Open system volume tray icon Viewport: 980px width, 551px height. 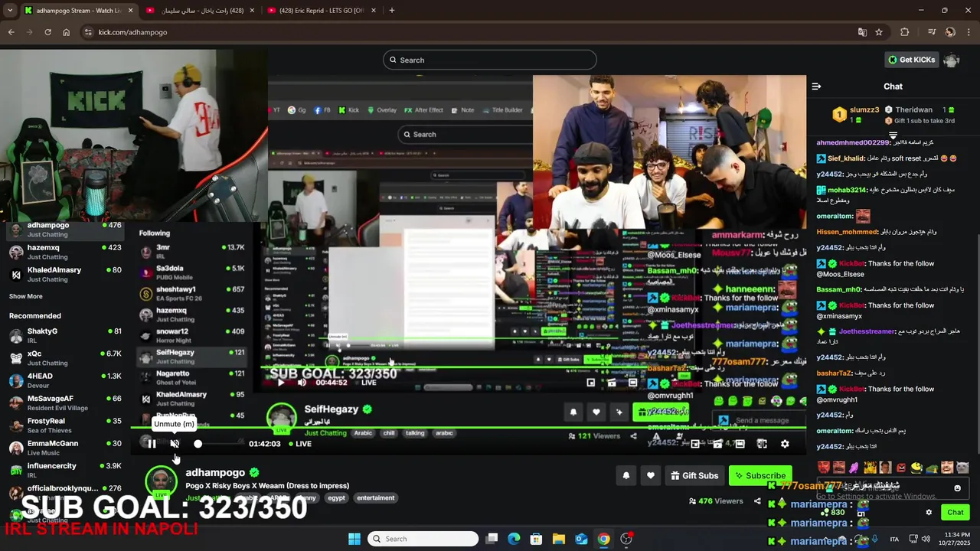tap(926, 539)
